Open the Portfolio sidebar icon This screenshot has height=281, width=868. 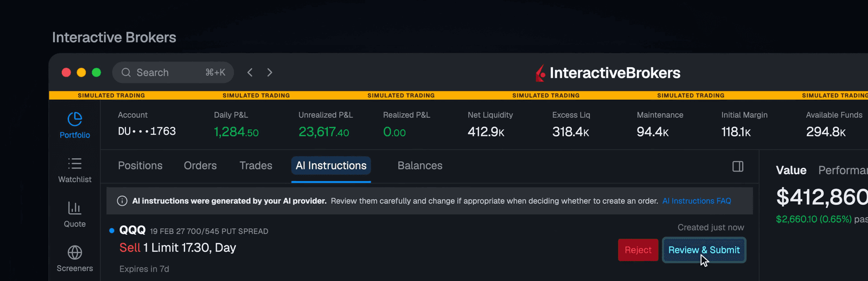point(75,119)
